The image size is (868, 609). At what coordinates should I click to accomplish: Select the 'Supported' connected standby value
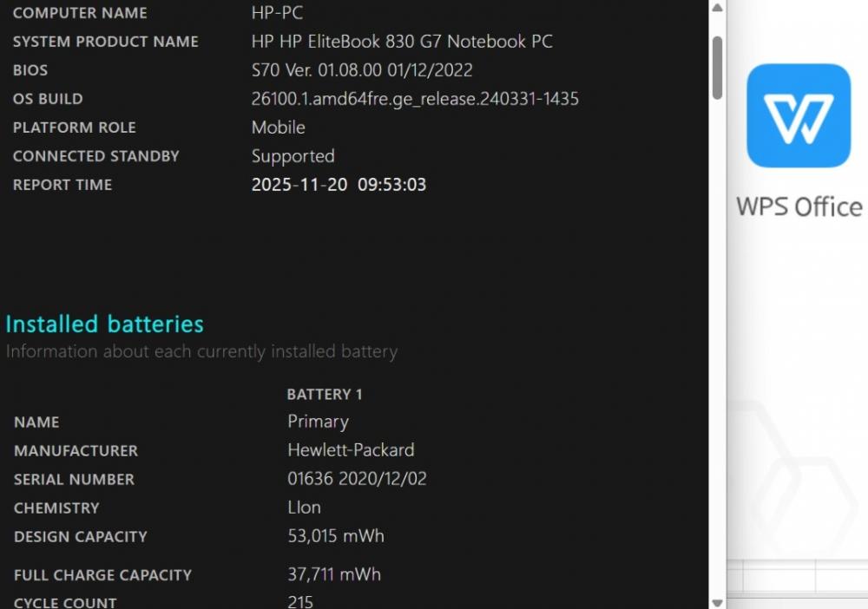(x=293, y=156)
